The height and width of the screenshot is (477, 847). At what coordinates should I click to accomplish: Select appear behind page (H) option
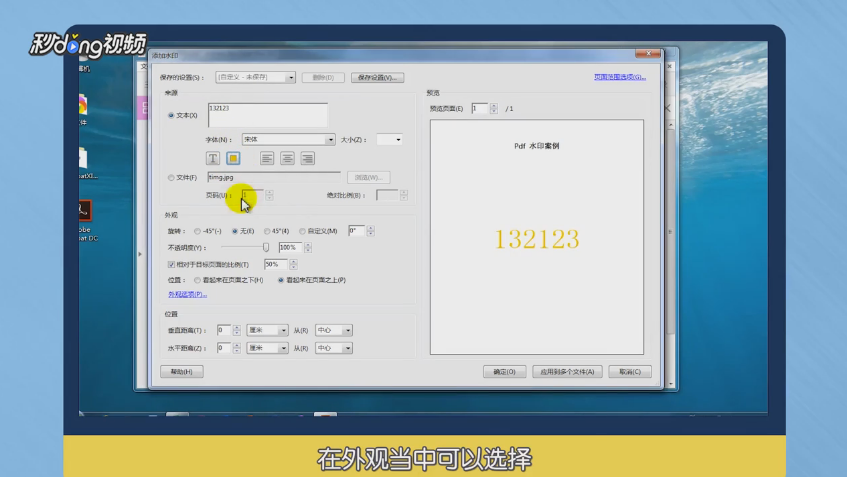click(x=198, y=280)
